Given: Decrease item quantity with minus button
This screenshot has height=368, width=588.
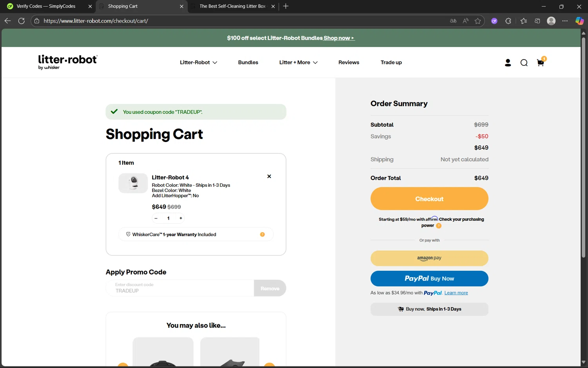Looking at the screenshot, I should (156, 218).
